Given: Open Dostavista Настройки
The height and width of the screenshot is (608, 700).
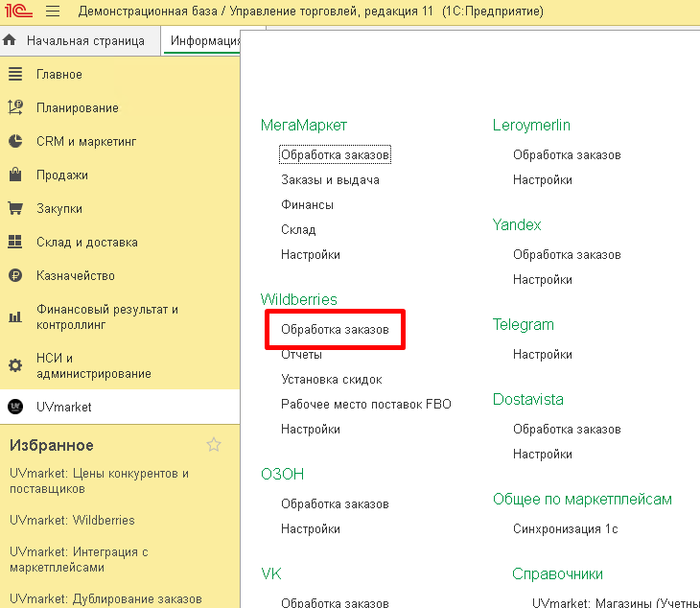Looking at the screenshot, I should [543, 454].
